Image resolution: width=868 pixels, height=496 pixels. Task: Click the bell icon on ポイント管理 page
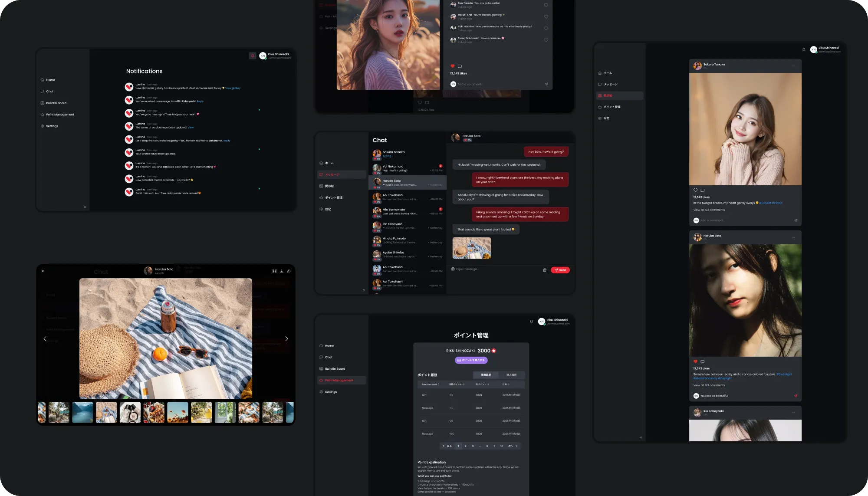[x=531, y=322]
